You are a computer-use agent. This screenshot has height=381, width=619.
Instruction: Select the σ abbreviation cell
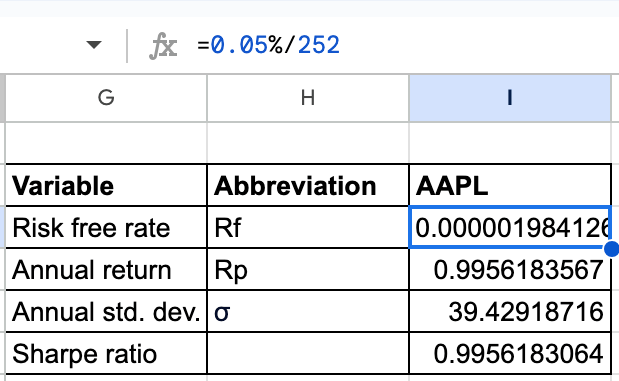point(308,312)
